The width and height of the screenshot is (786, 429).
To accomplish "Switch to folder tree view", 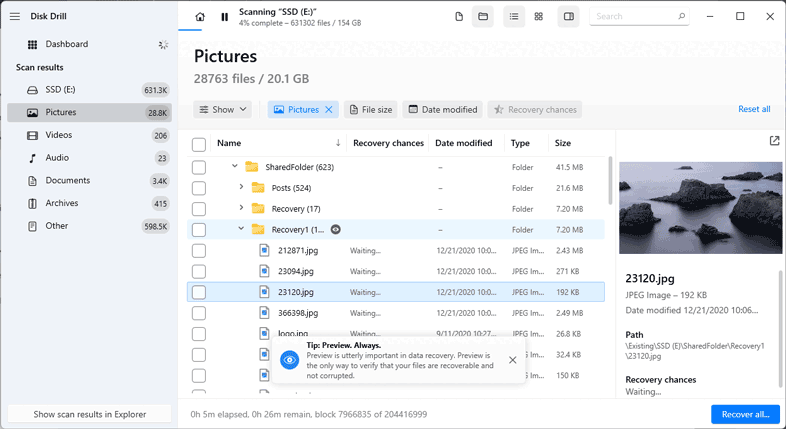I will click(x=483, y=17).
